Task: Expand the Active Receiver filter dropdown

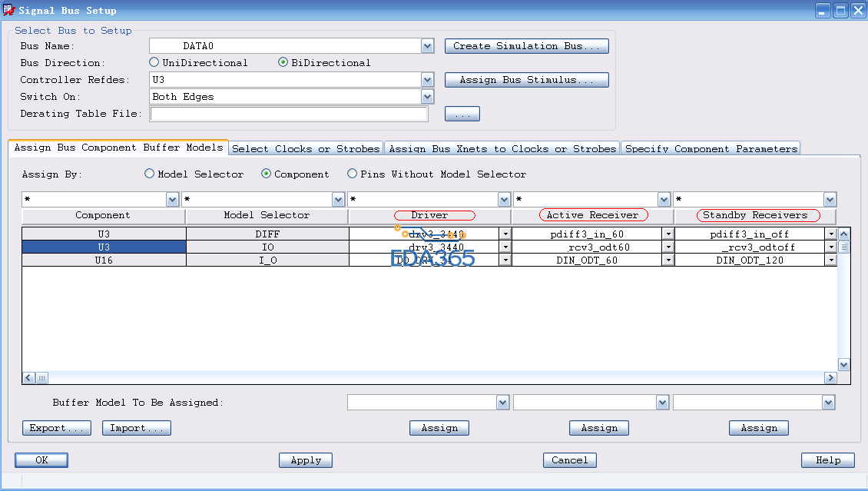Action: tap(664, 199)
